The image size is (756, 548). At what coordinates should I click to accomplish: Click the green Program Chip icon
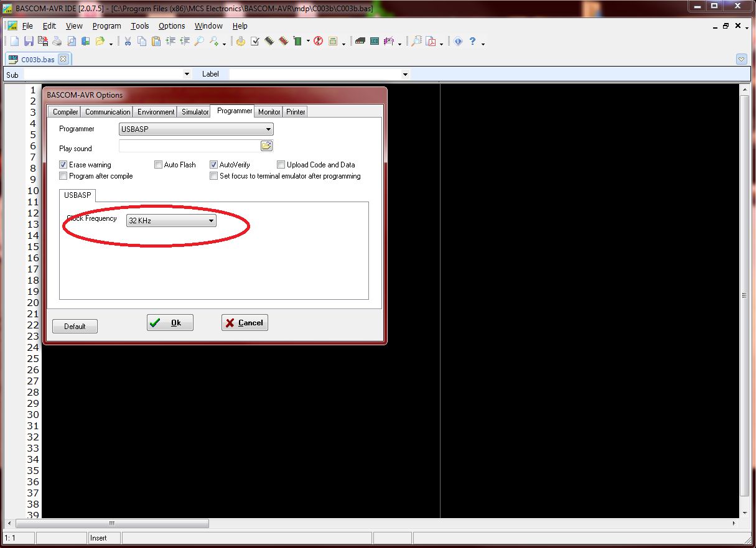(x=297, y=41)
